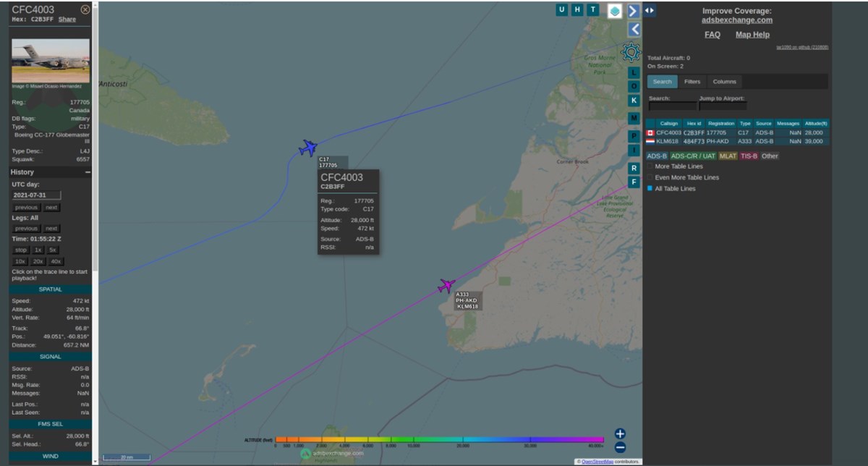Set playback speed to 20x
The width and height of the screenshot is (868, 466).
coord(38,261)
